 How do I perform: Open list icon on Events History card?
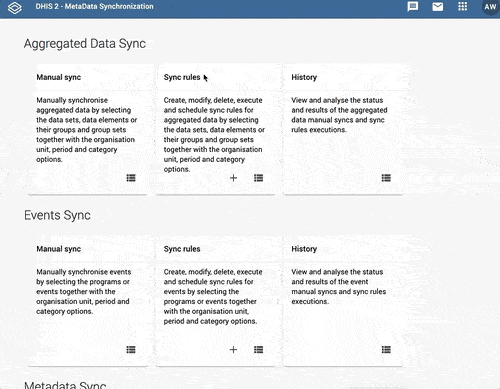click(x=386, y=350)
